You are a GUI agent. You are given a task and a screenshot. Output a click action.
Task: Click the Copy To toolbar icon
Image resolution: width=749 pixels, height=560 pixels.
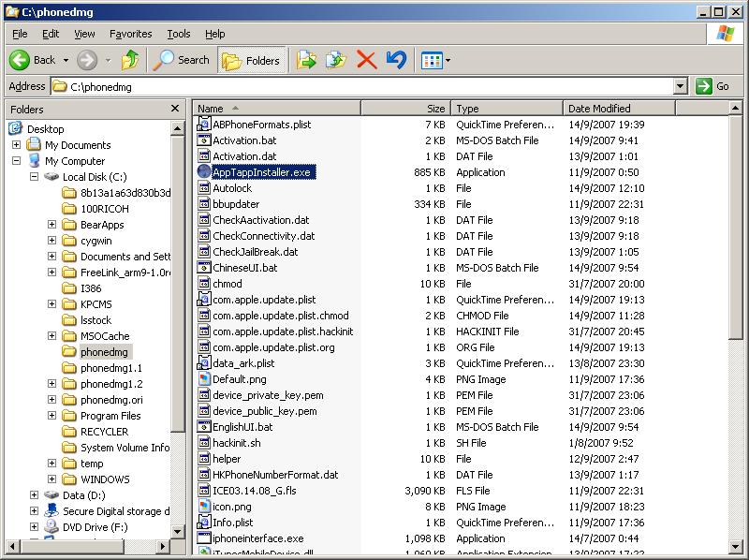(336, 60)
